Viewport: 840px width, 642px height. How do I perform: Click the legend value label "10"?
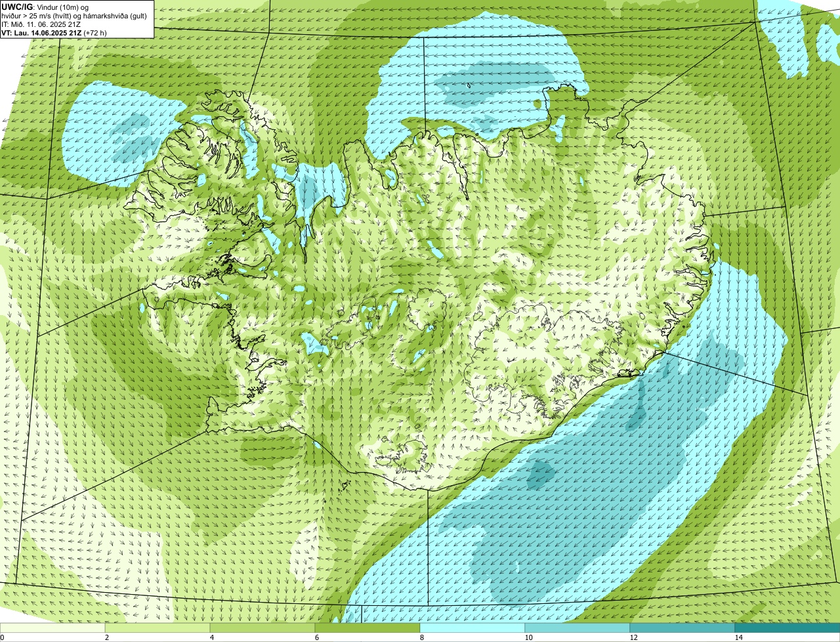tap(529, 637)
